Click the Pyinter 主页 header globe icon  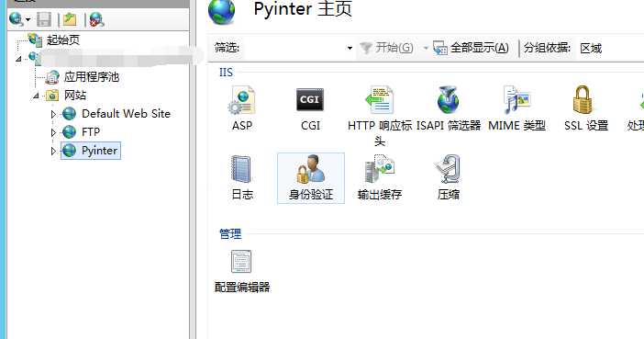pos(222,12)
